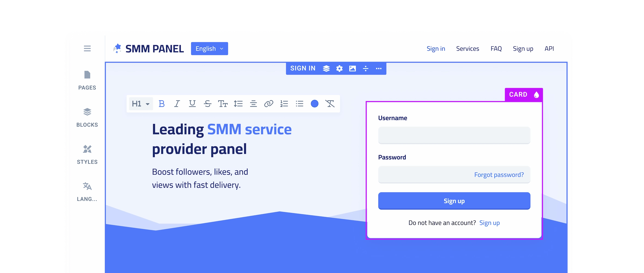This screenshot has height=273, width=644.
Task: Go to the Sign in nav link
Action: pos(436,49)
